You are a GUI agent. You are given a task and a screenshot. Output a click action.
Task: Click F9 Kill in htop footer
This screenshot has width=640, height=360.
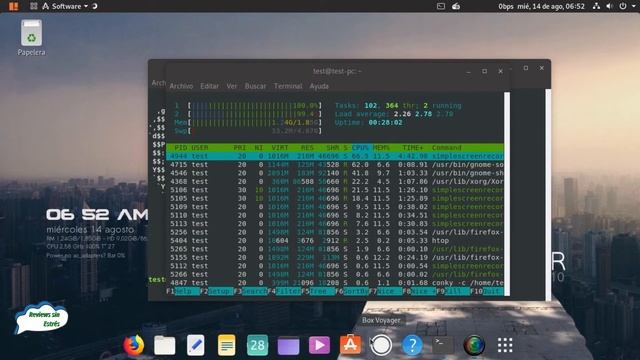click(x=453, y=291)
